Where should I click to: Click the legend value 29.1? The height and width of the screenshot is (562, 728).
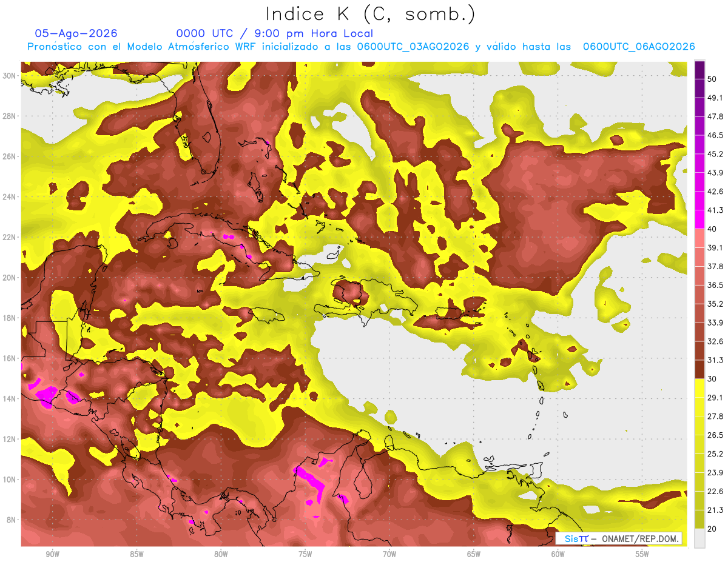coord(715,398)
